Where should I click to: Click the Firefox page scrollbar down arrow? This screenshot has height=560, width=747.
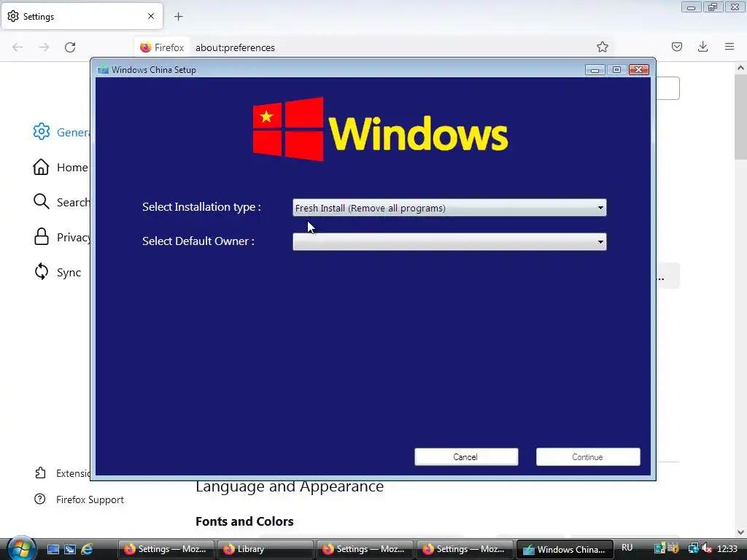point(741,532)
